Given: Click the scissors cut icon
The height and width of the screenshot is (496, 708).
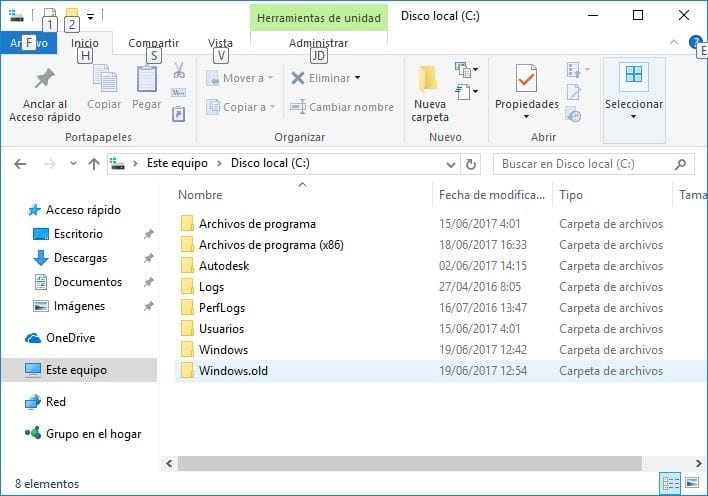Looking at the screenshot, I should tap(179, 70).
